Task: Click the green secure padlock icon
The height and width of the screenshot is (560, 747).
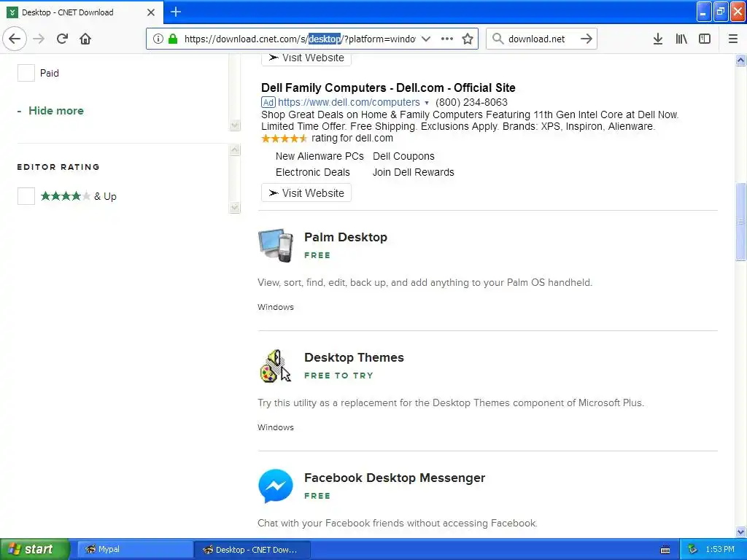Action: tap(173, 39)
